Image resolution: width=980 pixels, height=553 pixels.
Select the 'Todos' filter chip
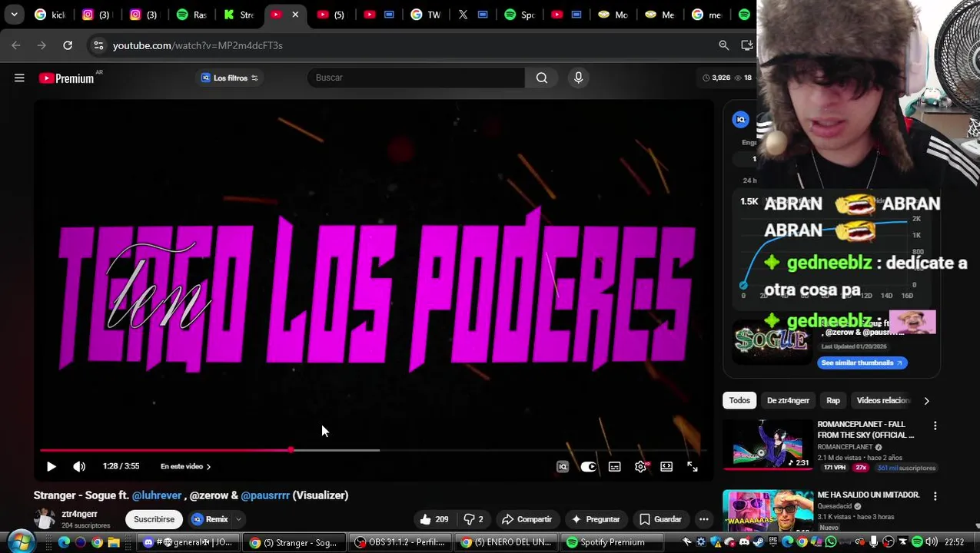click(x=739, y=400)
